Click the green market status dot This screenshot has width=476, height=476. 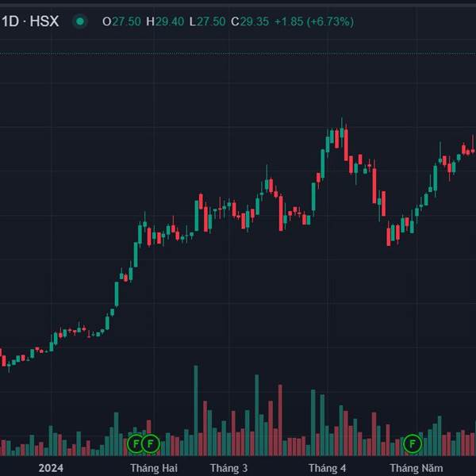(80, 21)
